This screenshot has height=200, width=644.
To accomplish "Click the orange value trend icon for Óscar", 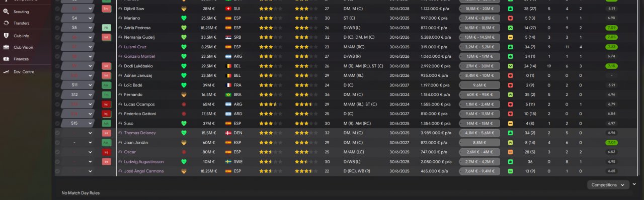I will [511, 152].
